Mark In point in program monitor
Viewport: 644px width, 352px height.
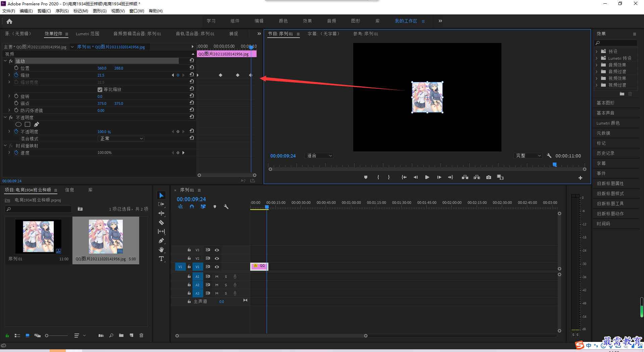tap(378, 177)
